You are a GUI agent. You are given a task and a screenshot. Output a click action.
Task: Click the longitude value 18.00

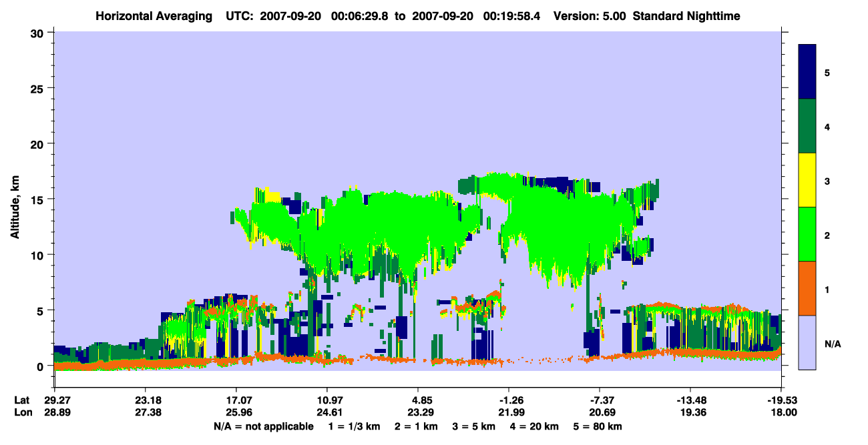785,412
